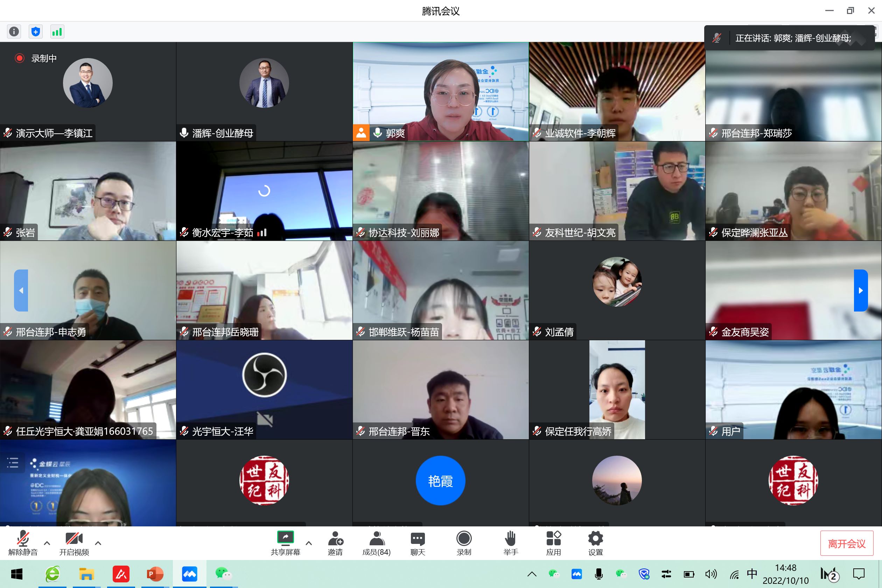Open 设置 settings gear
This screenshot has height=588, width=882.
pyautogui.click(x=595, y=543)
